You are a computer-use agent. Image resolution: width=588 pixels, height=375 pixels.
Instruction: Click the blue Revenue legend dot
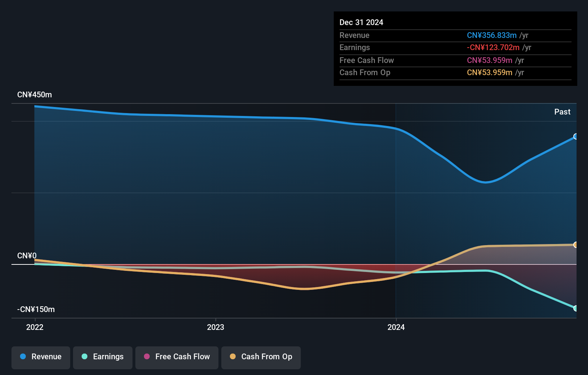(x=23, y=356)
